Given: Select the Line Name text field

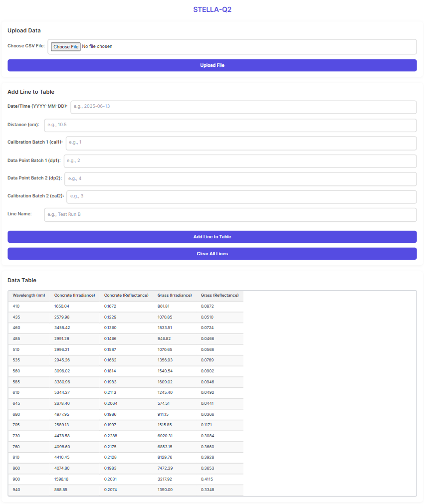Looking at the screenshot, I should (230, 215).
